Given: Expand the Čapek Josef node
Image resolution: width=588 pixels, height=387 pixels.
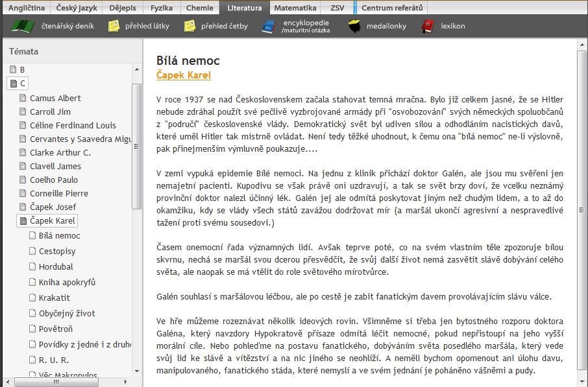Looking at the screenshot, I should click(23, 207).
